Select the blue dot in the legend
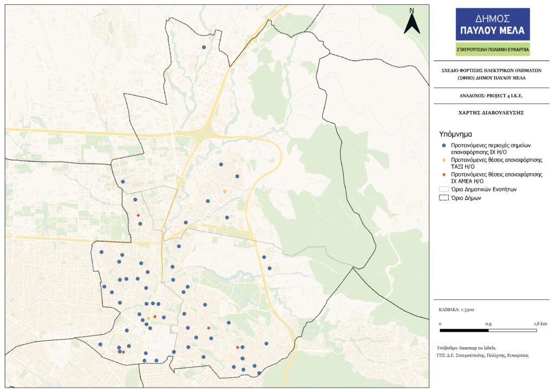 [443, 146]
